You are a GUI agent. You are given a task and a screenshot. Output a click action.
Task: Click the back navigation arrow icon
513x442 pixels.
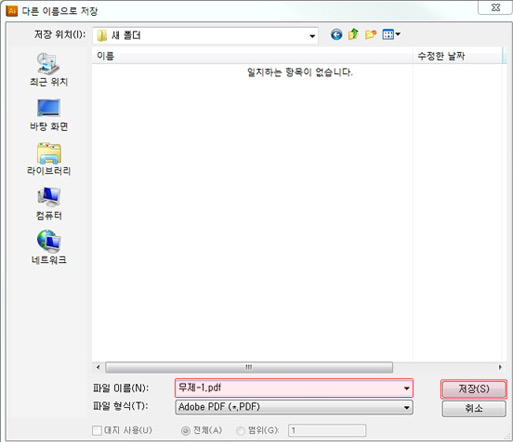click(336, 35)
